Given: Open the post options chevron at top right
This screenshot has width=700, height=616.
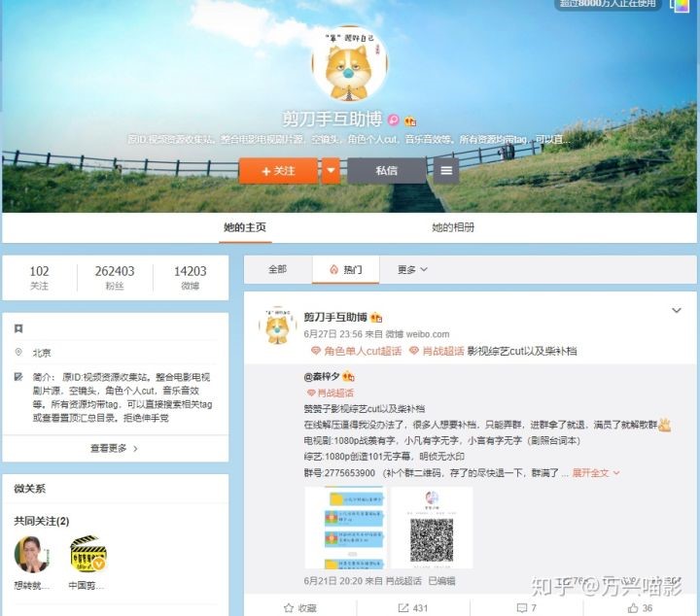Looking at the screenshot, I should [x=677, y=310].
